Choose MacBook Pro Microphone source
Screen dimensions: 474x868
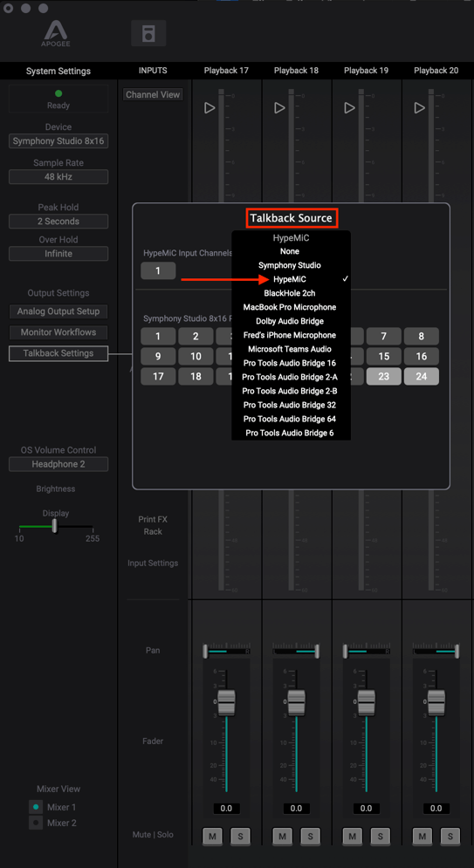(x=291, y=307)
